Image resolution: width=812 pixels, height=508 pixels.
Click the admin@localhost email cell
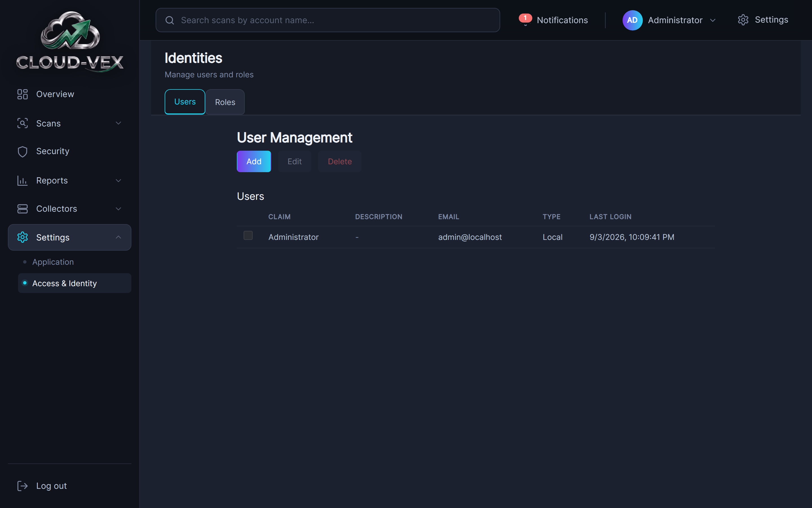click(470, 237)
